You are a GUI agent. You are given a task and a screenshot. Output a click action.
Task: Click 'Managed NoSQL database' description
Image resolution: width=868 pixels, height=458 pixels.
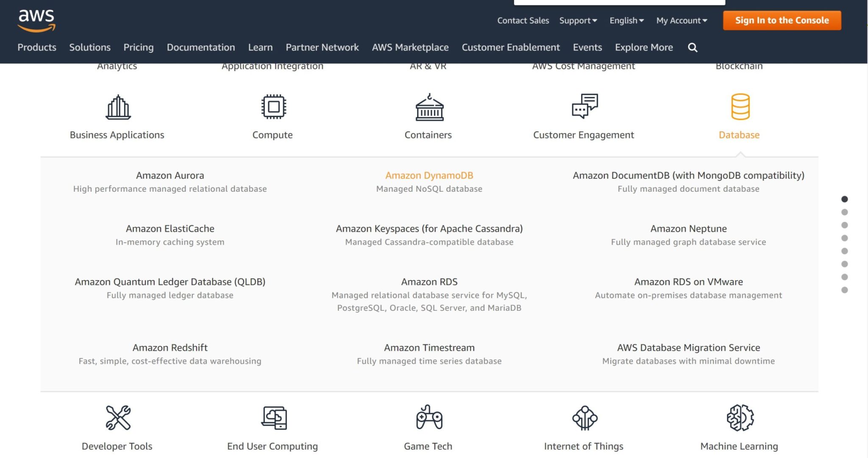tap(429, 189)
